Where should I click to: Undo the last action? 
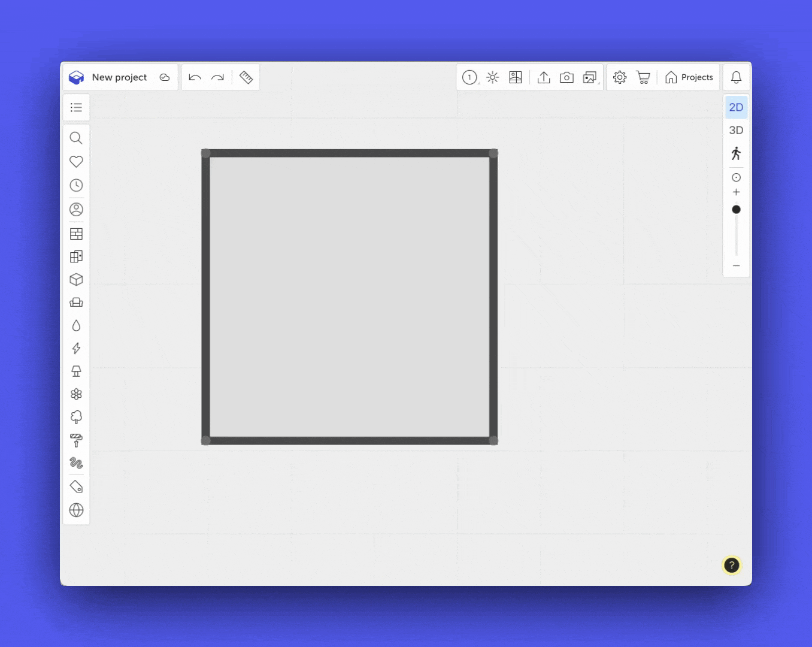tap(195, 77)
